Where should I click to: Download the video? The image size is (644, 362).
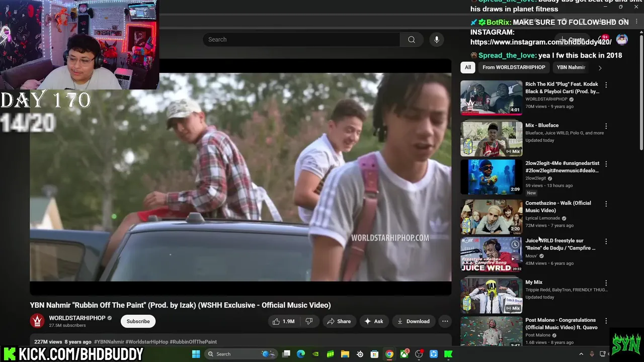[413, 321]
